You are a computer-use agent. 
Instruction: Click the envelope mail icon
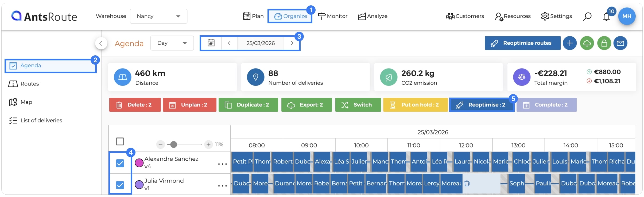click(x=620, y=43)
